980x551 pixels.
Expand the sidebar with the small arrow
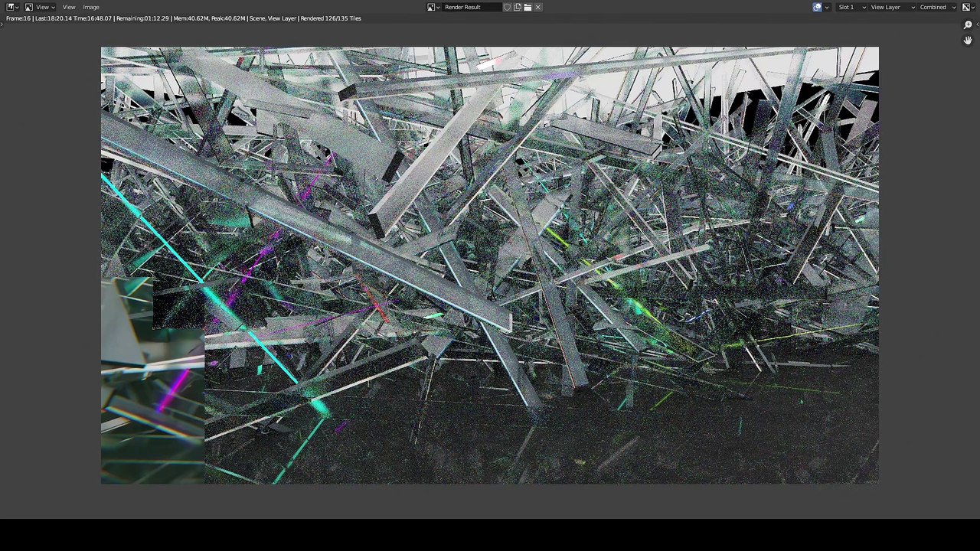tap(977, 24)
